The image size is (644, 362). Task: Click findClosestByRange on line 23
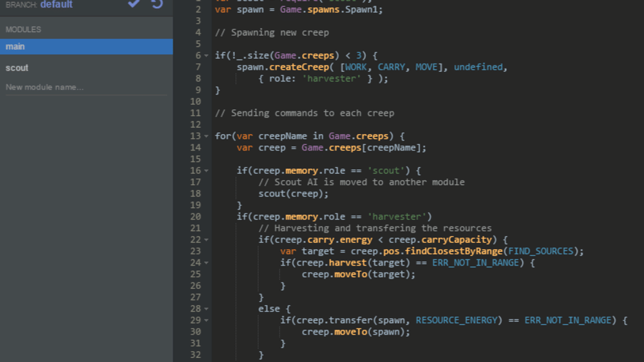click(x=454, y=250)
